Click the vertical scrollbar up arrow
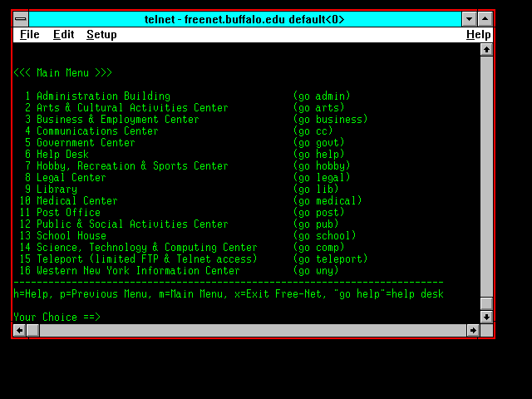Image resolution: width=532 pixels, height=399 pixels. (486, 49)
